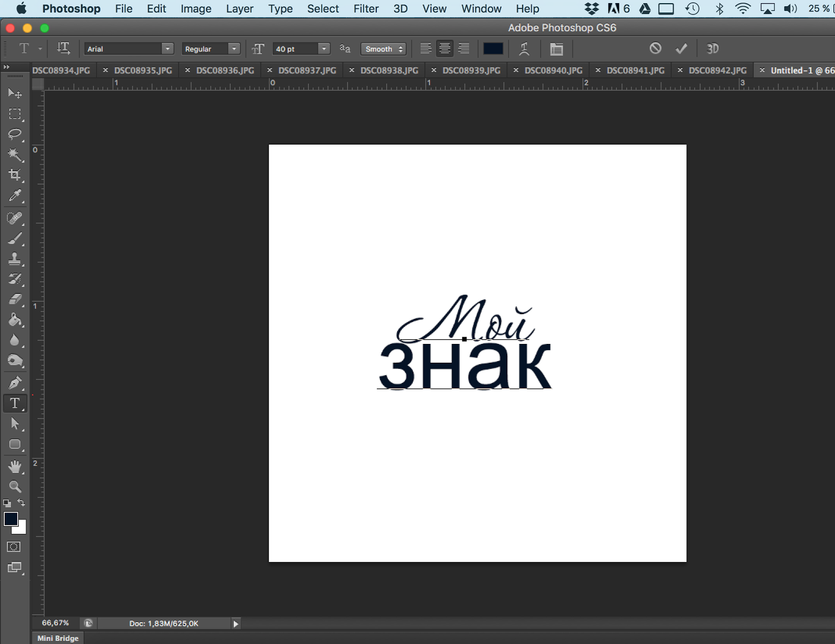This screenshot has width=835, height=644.
Task: Open the text color swatch
Action: [493, 49]
